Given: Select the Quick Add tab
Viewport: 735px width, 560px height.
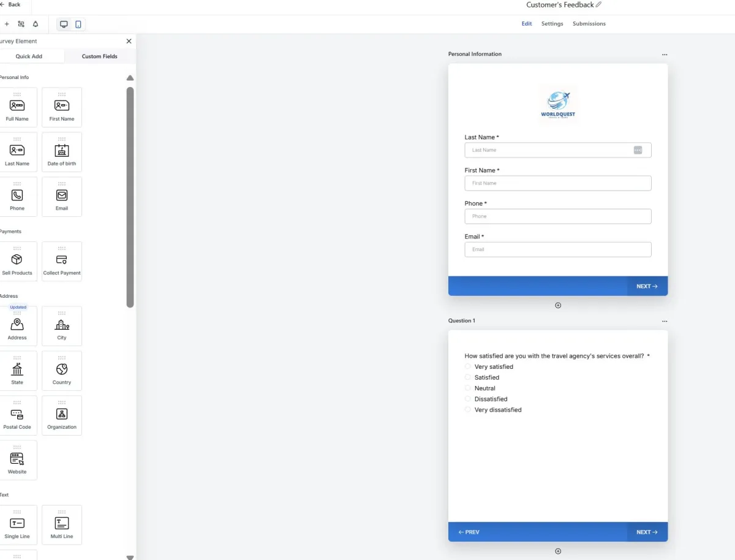Looking at the screenshot, I should click(29, 56).
